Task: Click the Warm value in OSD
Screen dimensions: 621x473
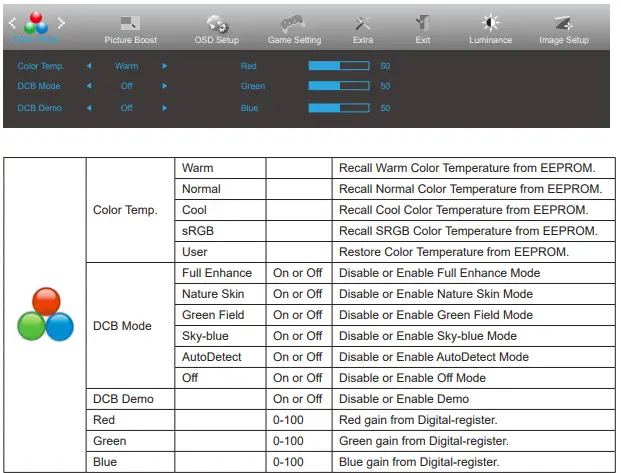Action: click(x=127, y=66)
